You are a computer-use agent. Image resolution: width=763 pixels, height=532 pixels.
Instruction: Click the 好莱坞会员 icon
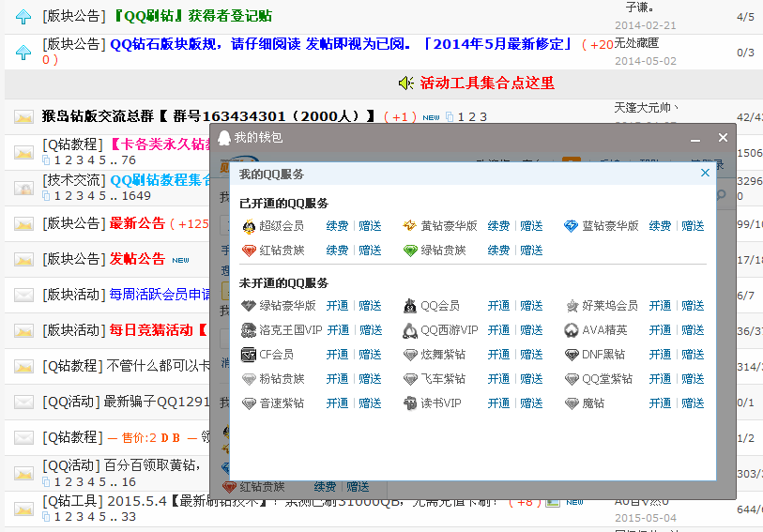572,306
